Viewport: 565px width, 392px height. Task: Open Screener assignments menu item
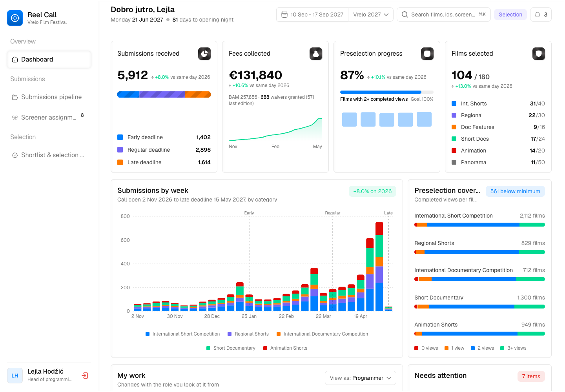pos(49,118)
